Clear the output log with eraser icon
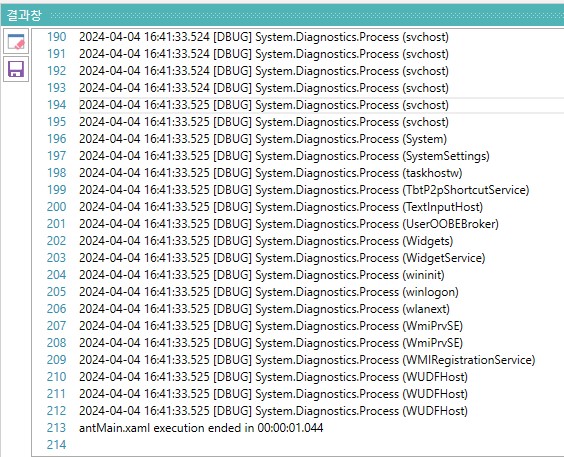The width and height of the screenshot is (564, 457). point(16,42)
